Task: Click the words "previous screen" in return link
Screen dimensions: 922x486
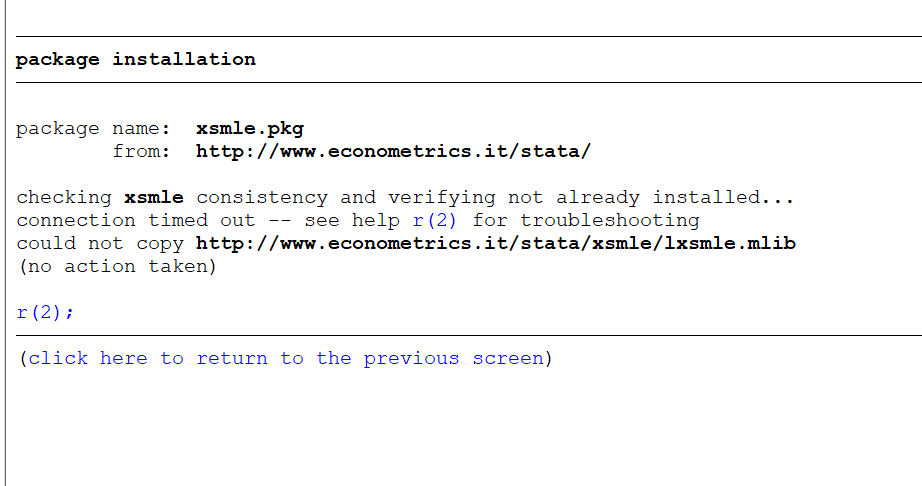Action: (453, 358)
